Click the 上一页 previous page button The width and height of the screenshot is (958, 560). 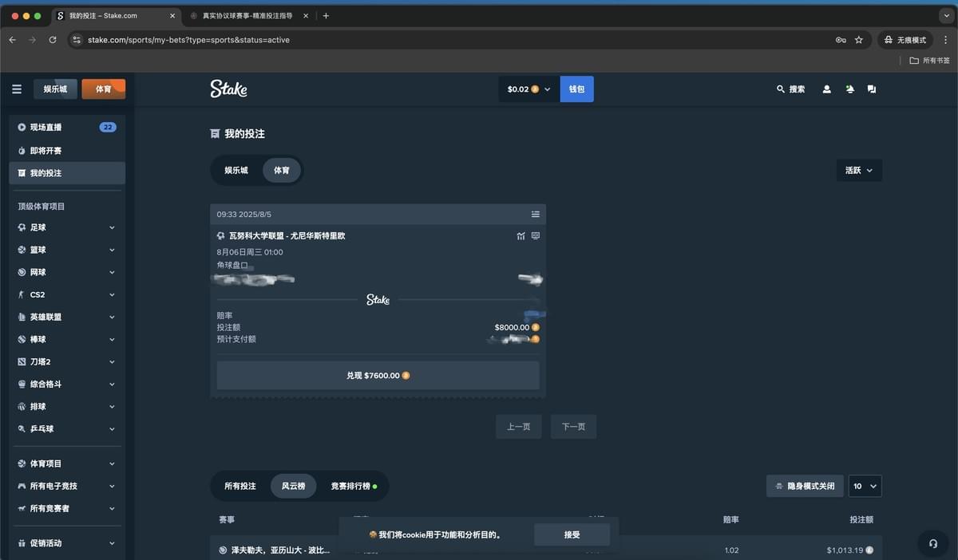(x=519, y=427)
